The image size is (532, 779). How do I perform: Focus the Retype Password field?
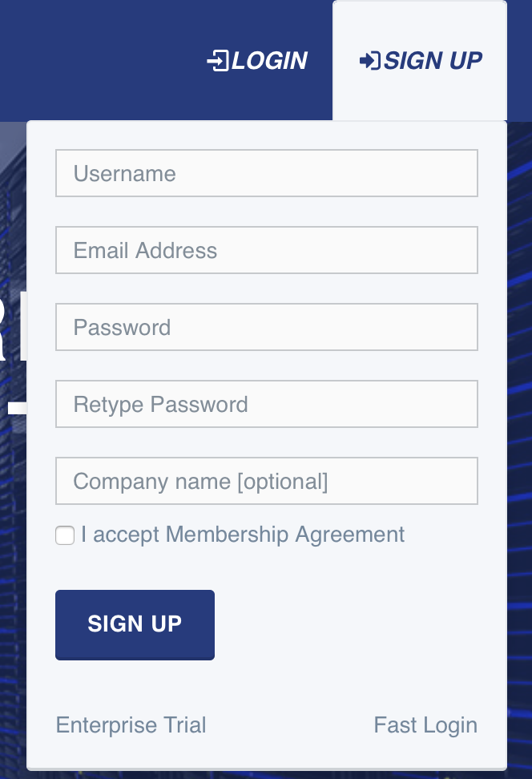pyautogui.click(x=266, y=404)
